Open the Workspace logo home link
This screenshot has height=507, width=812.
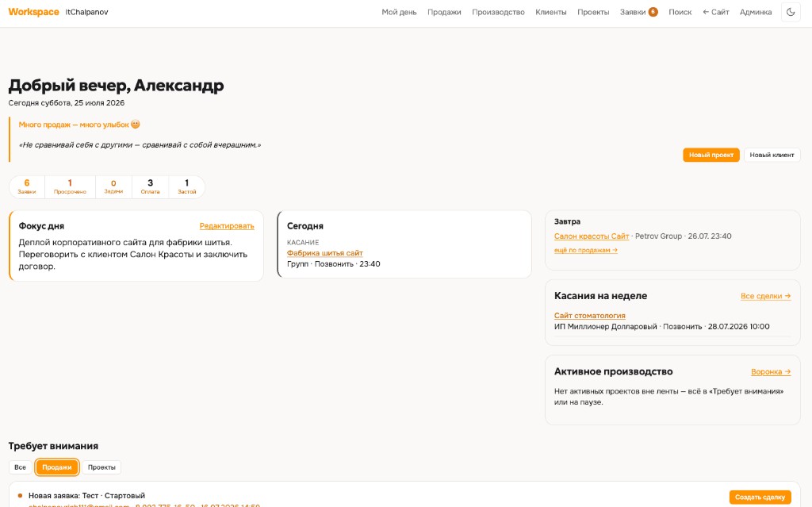click(33, 12)
